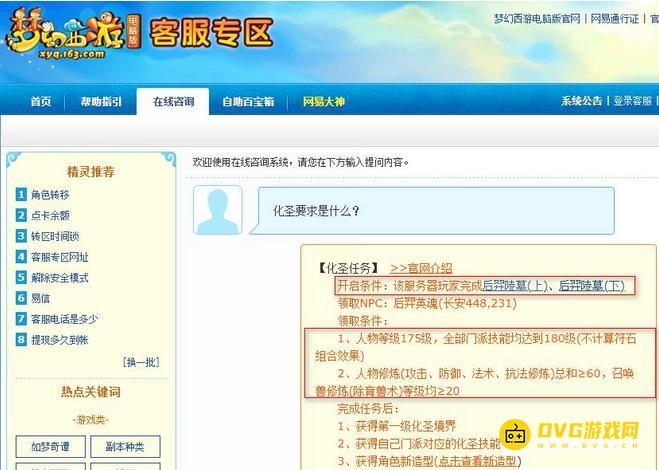Open the 后羿陵墓(上) link
Image resolution: width=659 pixels, height=470 pixels.
coord(515,286)
